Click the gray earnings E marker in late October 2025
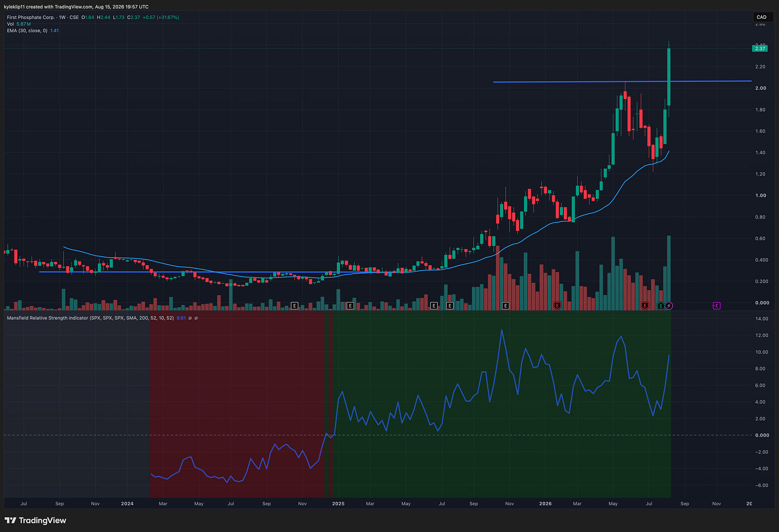 tap(506, 306)
